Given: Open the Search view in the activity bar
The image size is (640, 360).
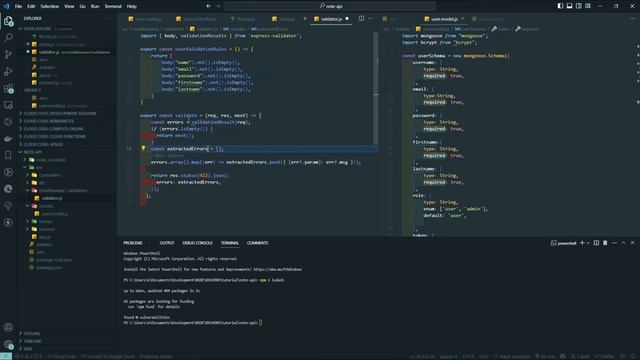Looking at the screenshot, I should [8, 38].
